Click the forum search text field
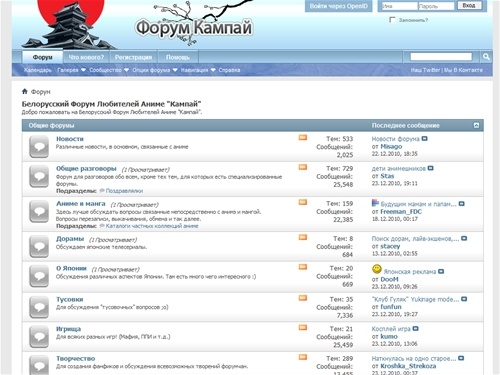The width and height of the screenshot is (500, 375). pyautogui.click(x=441, y=57)
